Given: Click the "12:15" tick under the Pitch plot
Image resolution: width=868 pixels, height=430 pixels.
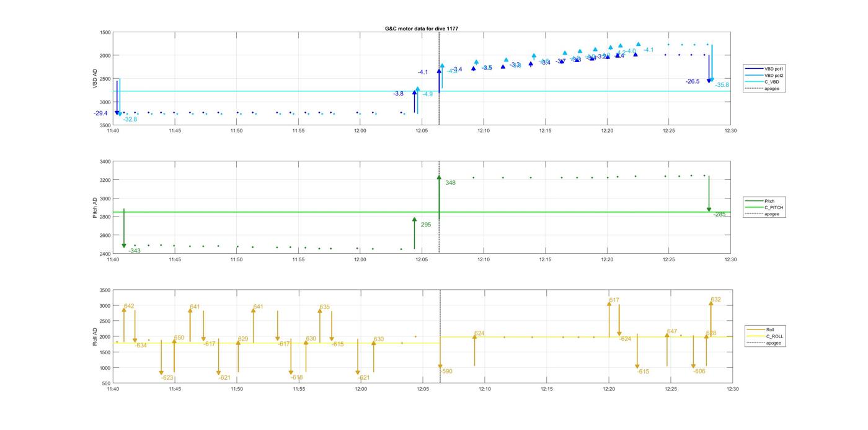Looking at the screenshot, I should tap(545, 260).
